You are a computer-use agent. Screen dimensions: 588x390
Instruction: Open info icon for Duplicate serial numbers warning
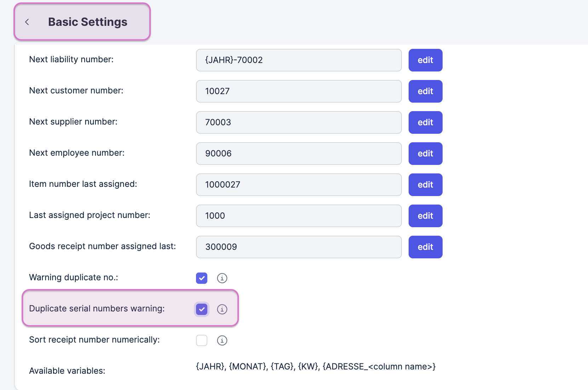pos(222,309)
